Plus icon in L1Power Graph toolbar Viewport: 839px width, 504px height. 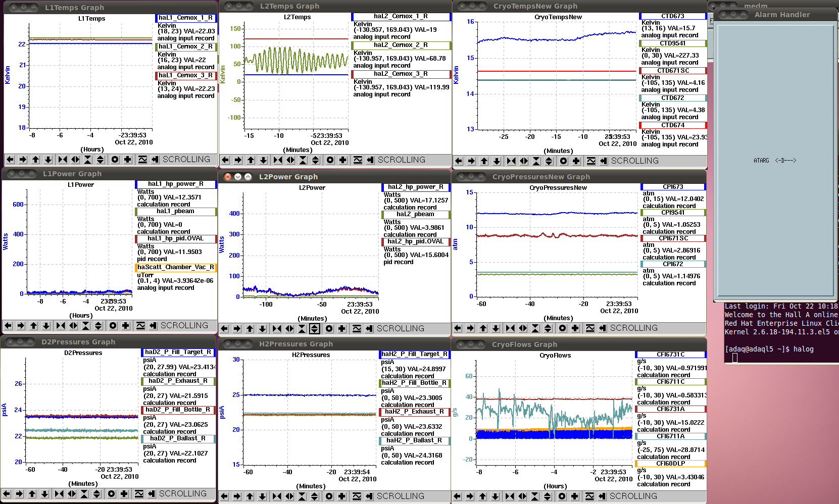pos(126,326)
